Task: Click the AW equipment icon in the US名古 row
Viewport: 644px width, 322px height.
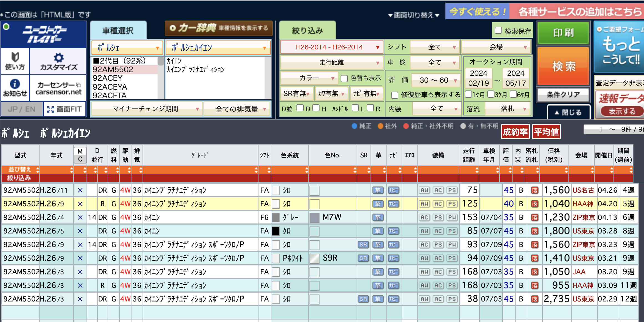Action: point(424,190)
